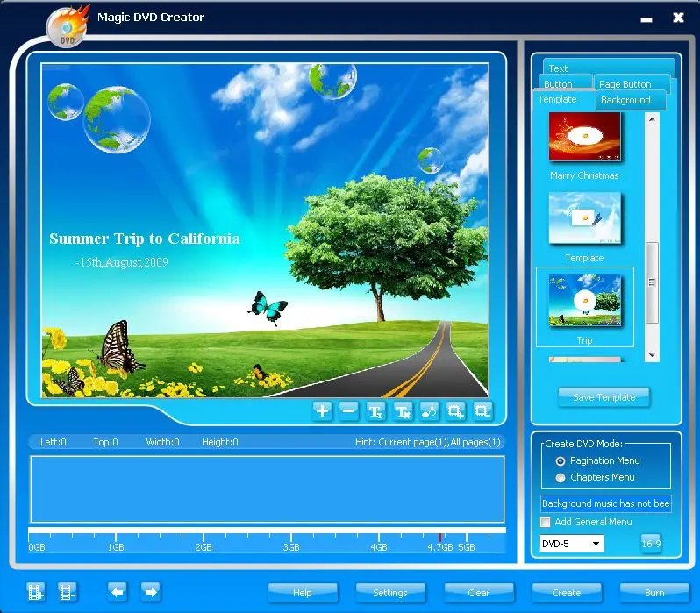Click template list scroll down arrow
Image resolution: width=700 pixels, height=613 pixels.
(652, 355)
